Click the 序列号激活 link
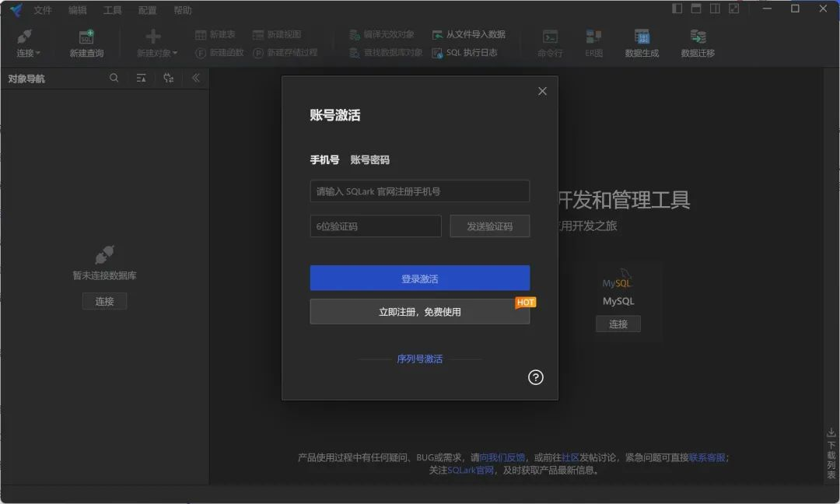840x504 pixels. click(419, 359)
